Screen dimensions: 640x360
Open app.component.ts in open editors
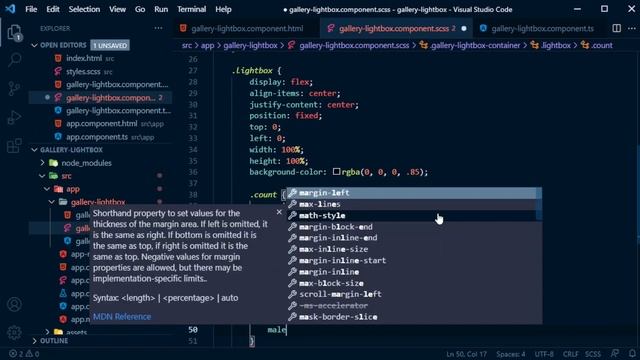[x=100, y=137]
